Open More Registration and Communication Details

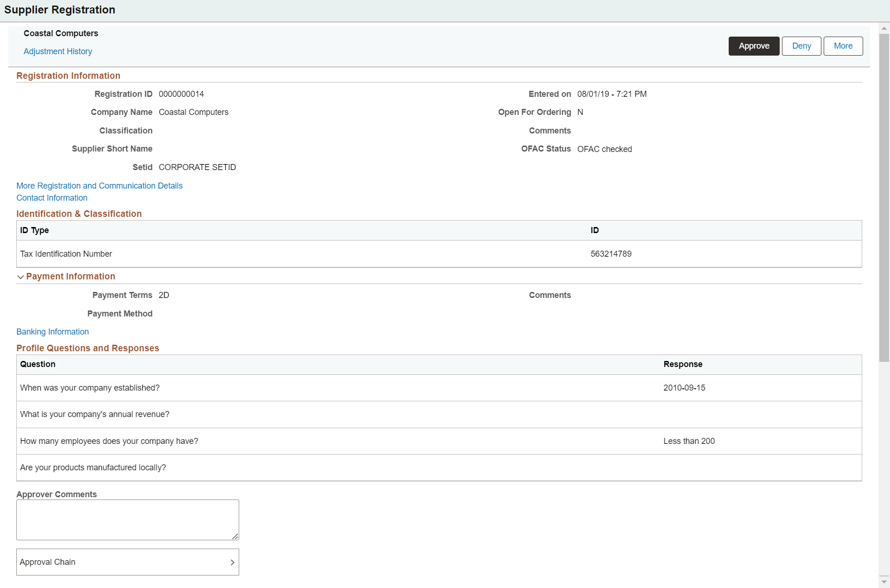tap(100, 186)
